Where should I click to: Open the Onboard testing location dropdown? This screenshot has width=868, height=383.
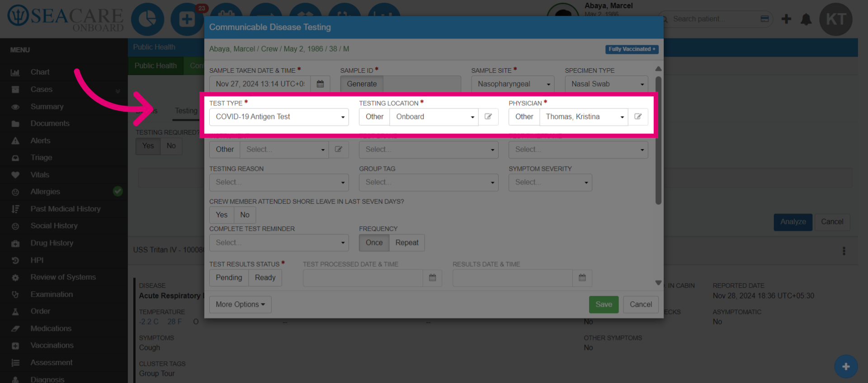pyautogui.click(x=434, y=117)
